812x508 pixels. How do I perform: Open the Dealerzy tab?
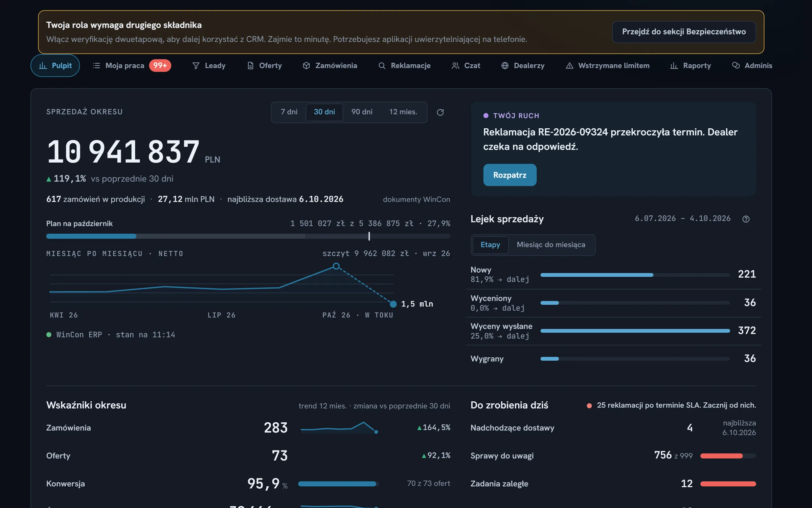(x=523, y=66)
